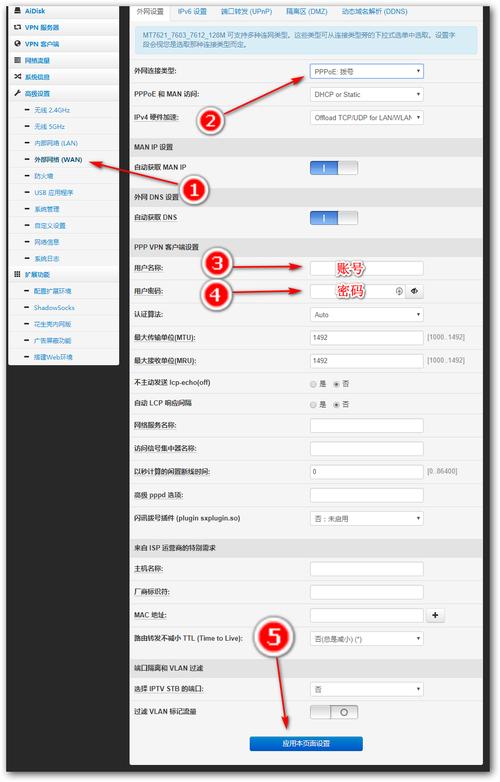Toggle the 自动获取 MAN IP switch

333,168
